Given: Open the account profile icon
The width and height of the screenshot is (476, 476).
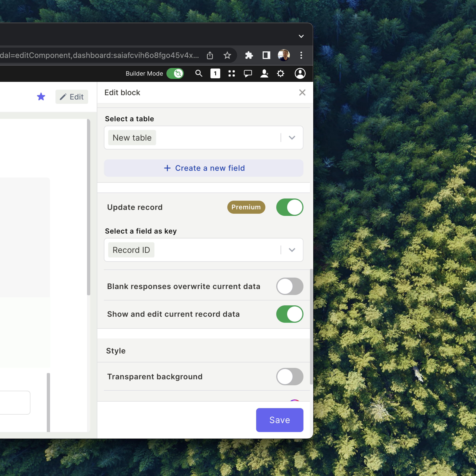Looking at the screenshot, I should 300,73.
